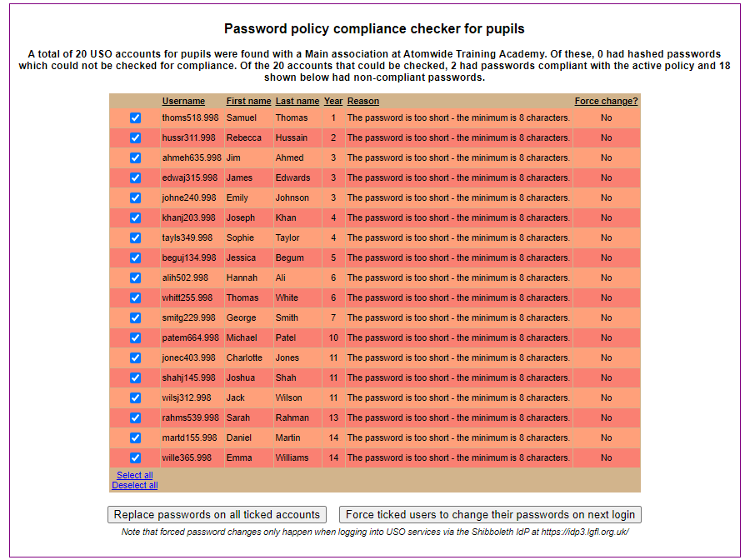
Task: Deselect the edwaj315.998 James Edwards row checkbox
Action: pos(135,177)
